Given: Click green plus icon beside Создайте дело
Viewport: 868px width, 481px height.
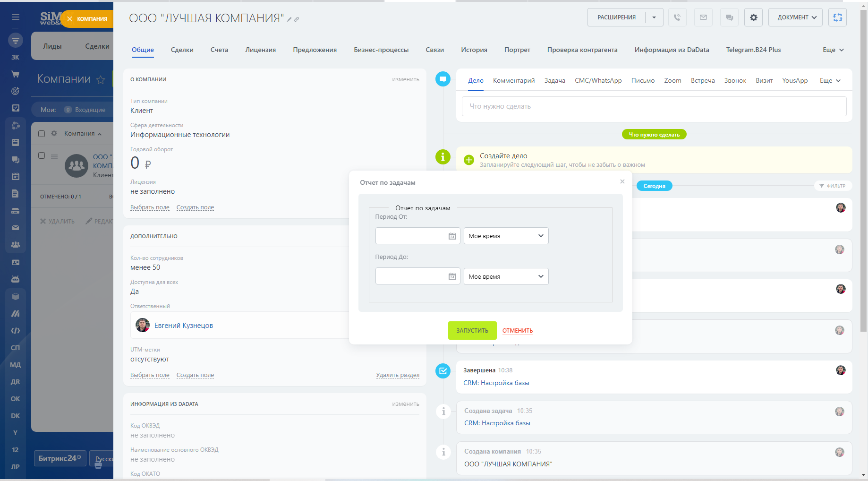Looking at the screenshot, I should tap(468, 160).
